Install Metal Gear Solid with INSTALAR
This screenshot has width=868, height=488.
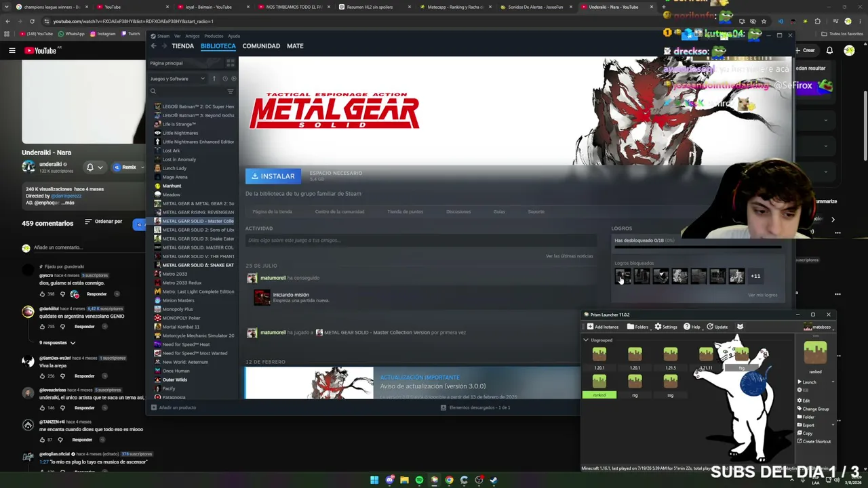[x=273, y=176]
